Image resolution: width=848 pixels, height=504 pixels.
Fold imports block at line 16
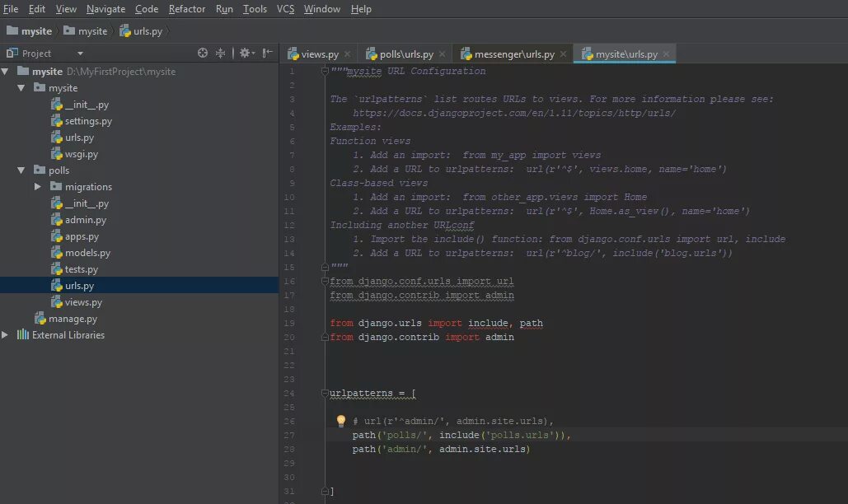(325, 281)
